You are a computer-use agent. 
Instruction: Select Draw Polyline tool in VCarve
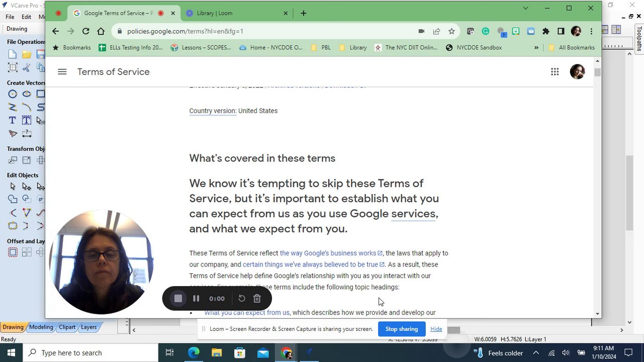pos(13,107)
